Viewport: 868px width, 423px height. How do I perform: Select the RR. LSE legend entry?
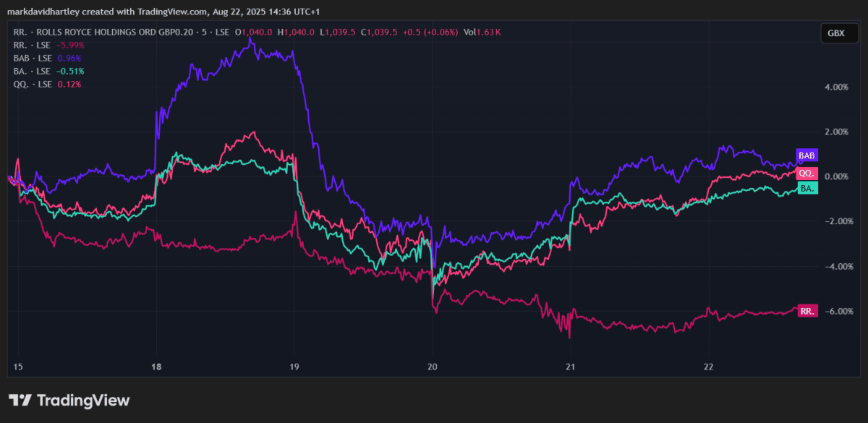(x=32, y=45)
